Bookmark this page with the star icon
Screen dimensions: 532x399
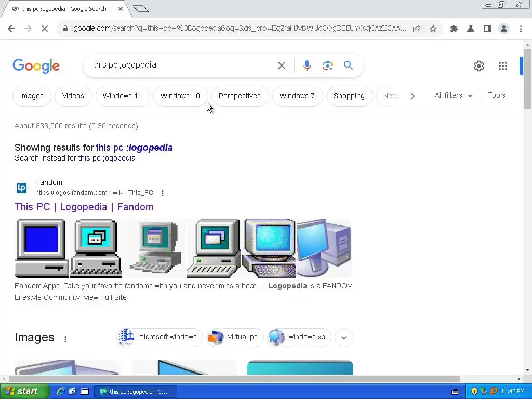[433, 29]
